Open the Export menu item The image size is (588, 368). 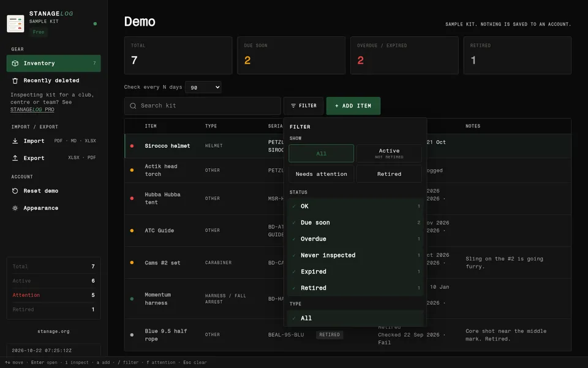54,158
